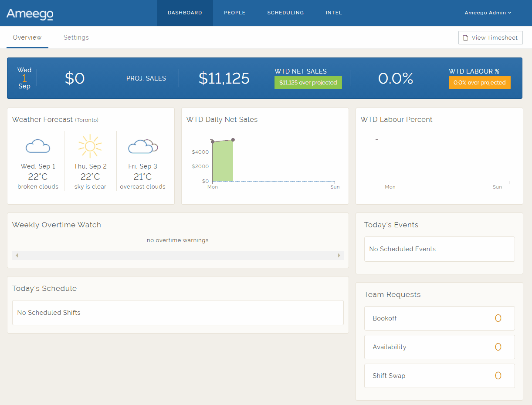Open the Ameego Admin dropdown menu
The image size is (532, 405).
tap(488, 13)
